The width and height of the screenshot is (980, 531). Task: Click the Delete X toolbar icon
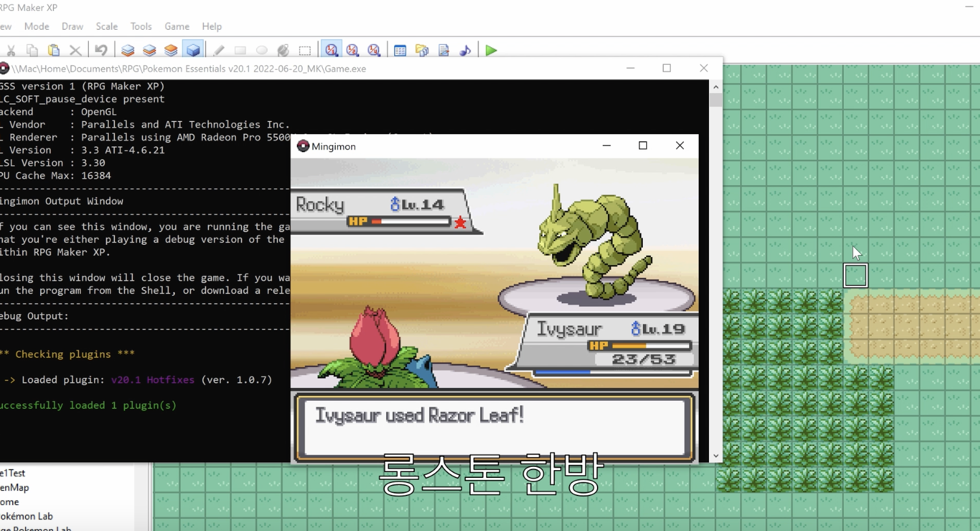pos(75,51)
